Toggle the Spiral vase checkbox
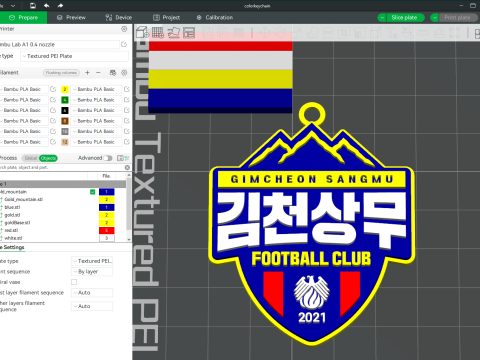This screenshot has width=480, height=360. (74, 282)
